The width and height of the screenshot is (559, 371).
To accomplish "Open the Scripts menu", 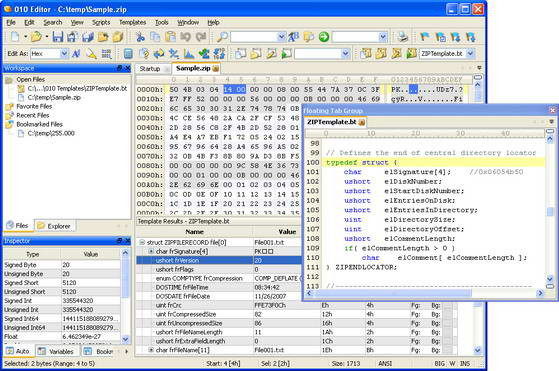I will point(101,22).
